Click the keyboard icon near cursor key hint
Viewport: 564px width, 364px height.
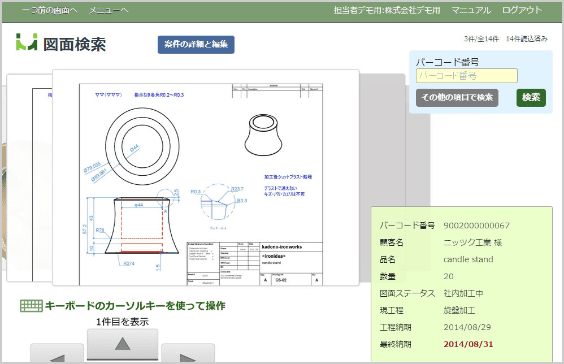tap(31, 306)
